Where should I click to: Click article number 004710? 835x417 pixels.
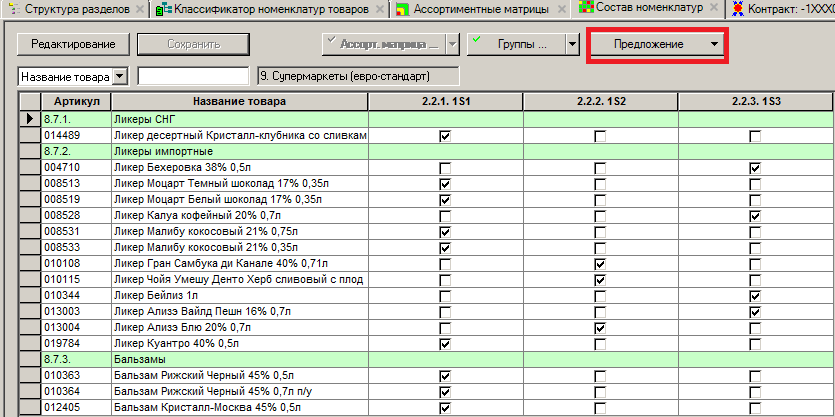tap(76, 168)
